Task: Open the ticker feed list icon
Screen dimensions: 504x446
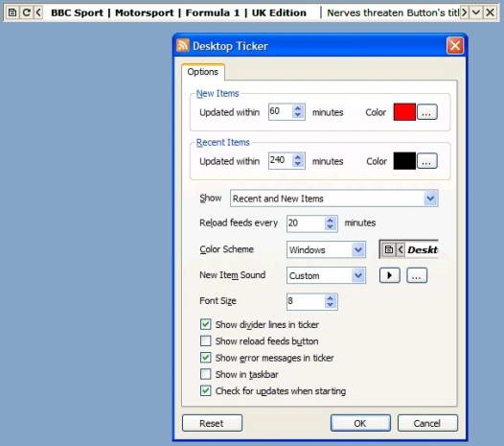Action: coord(12,12)
